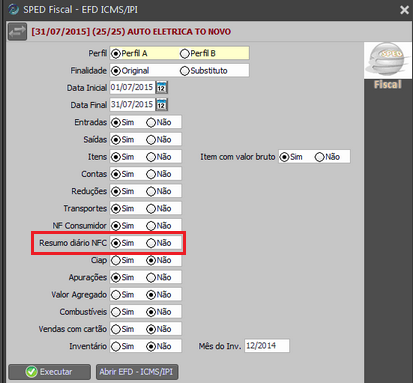Click the swap arrows icon beside company name
Screen dimensions: 413x383
point(17,32)
